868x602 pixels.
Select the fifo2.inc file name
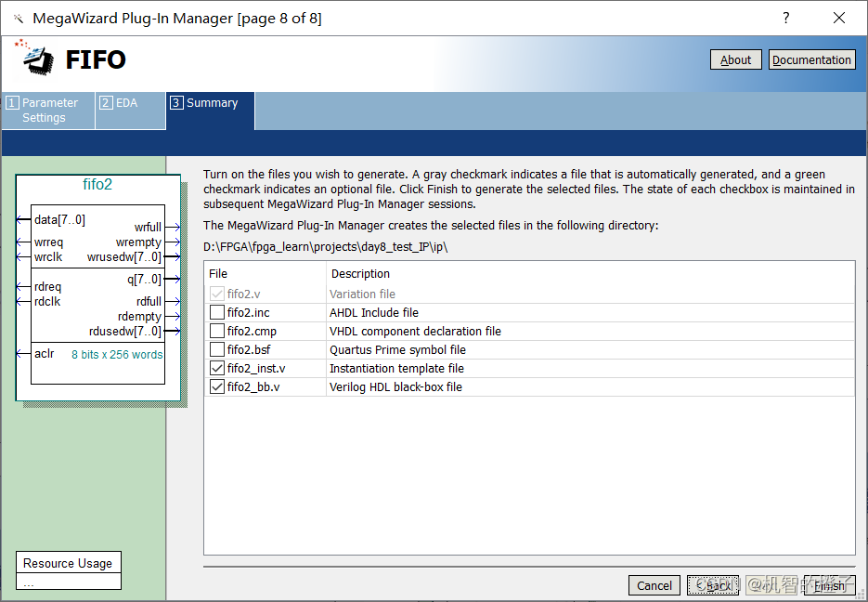(248, 313)
